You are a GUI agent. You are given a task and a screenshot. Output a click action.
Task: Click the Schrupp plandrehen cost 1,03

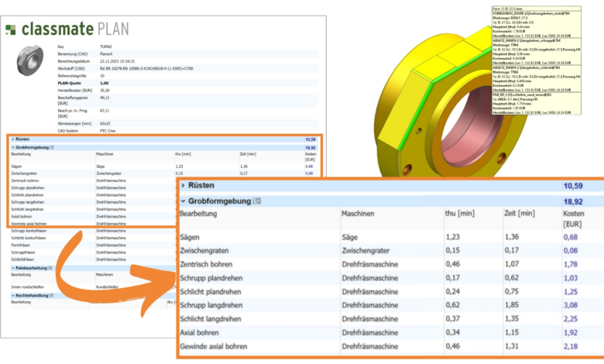pyautogui.click(x=571, y=278)
